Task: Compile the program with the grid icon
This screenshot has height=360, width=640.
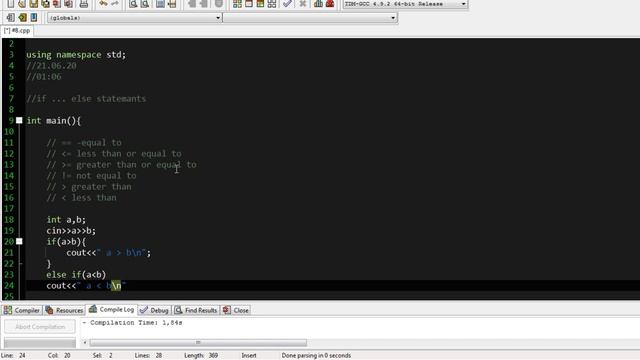Action: 237,4
